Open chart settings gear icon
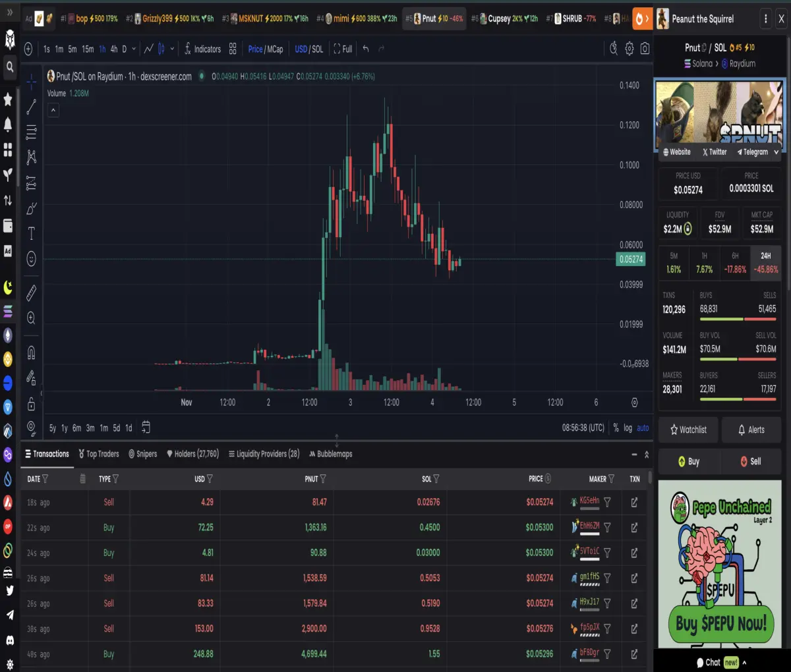This screenshot has height=672, width=791. tap(629, 49)
